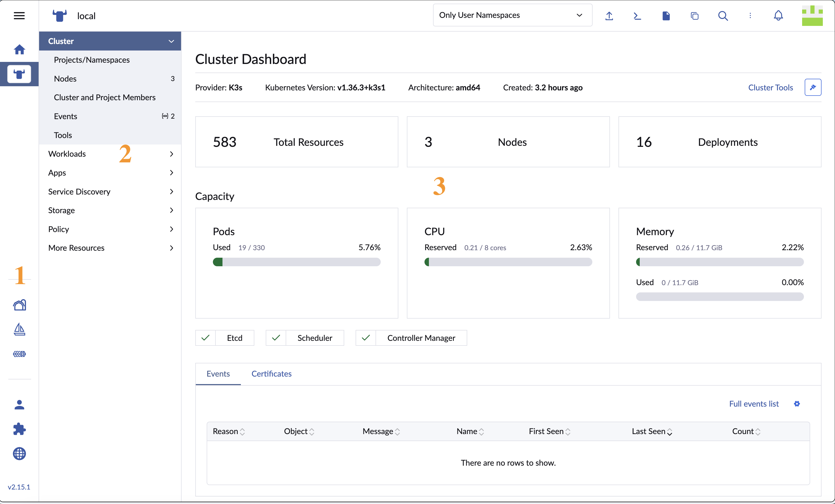Expand the Service Discovery group
Viewport: 835px width, 504px height.
pyautogui.click(x=110, y=191)
